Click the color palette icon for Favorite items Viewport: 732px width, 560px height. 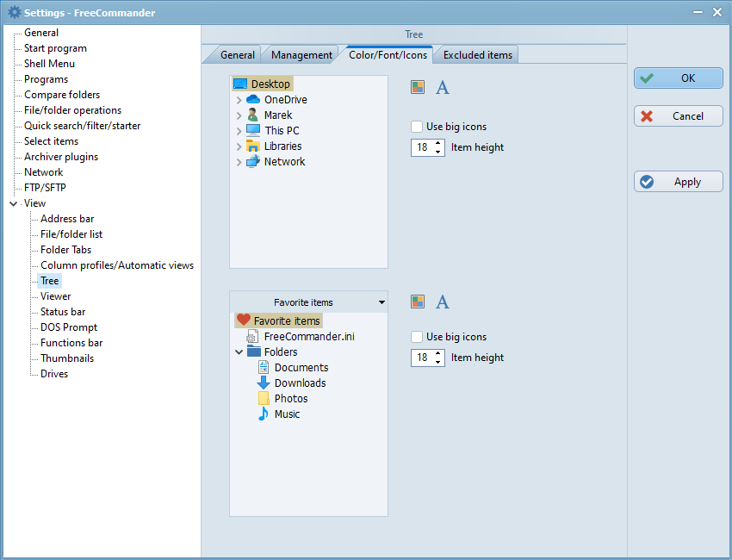(x=418, y=302)
